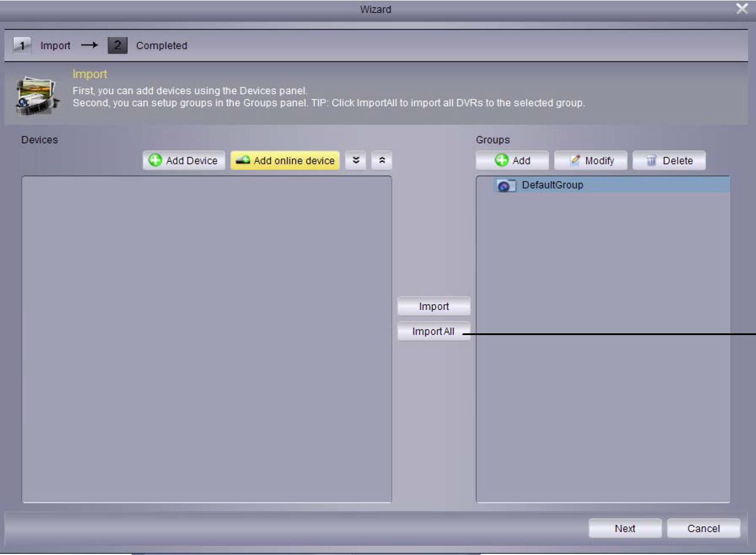Viewport: 756px width, 555px height.
Task: Click Add online device button
Action: coord(285,161)
